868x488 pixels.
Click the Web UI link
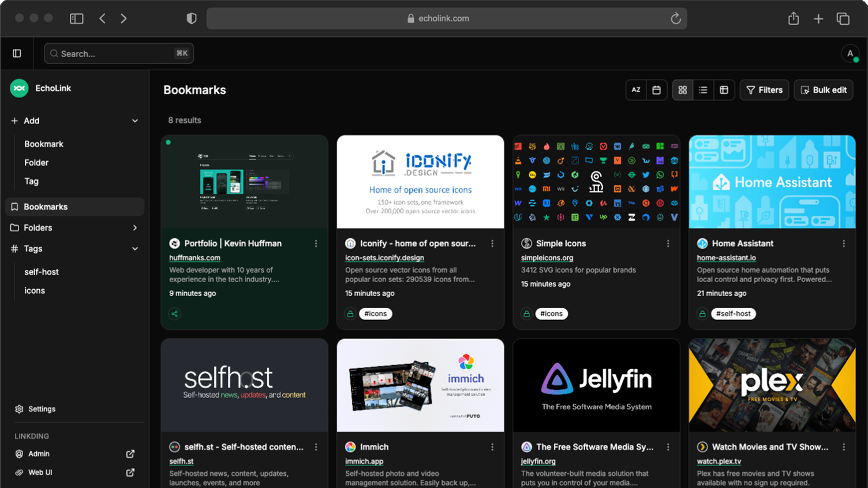tap(40, 472)
